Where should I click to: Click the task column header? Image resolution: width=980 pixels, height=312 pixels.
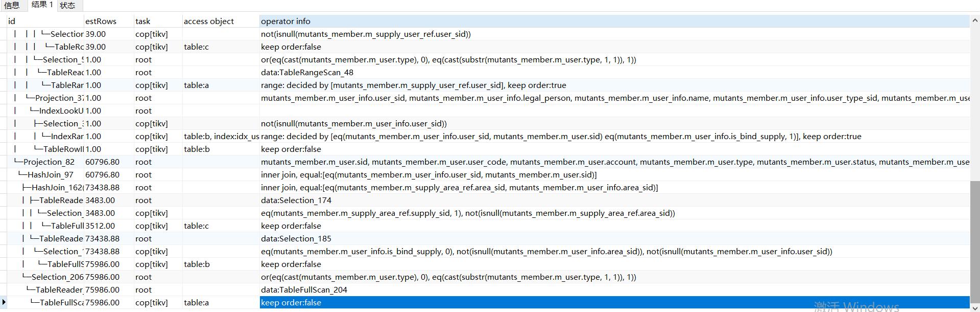click(157, 21)
